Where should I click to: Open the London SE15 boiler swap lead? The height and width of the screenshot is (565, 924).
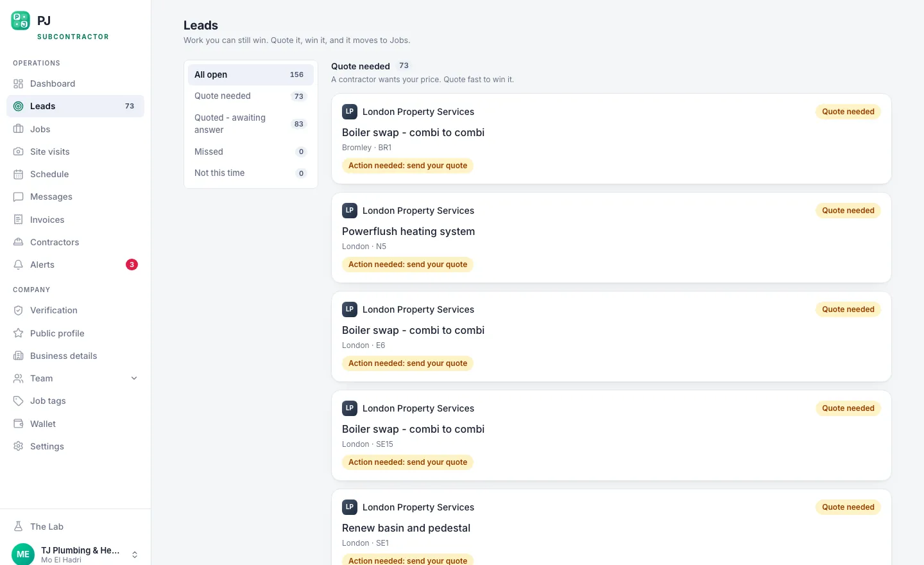point(611,435)
